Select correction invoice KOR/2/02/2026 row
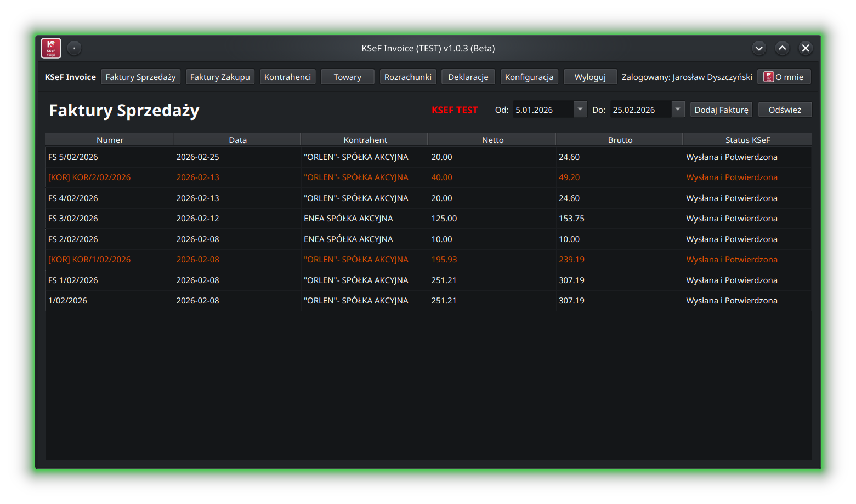Screen dimensions: 856x504 89,177
